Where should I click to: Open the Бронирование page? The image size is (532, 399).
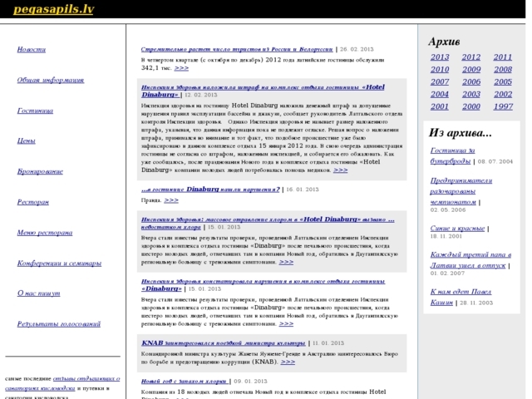tap(40, 170)
